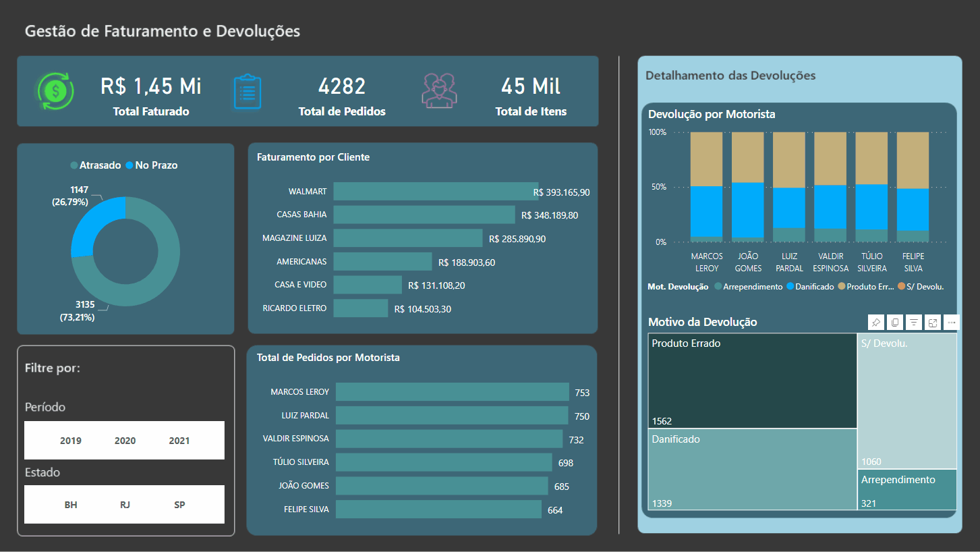This screenshot has width=980, height=552.
Task: Open more options ellipsis on Motivo da Devolução
Action: (952, 323)
